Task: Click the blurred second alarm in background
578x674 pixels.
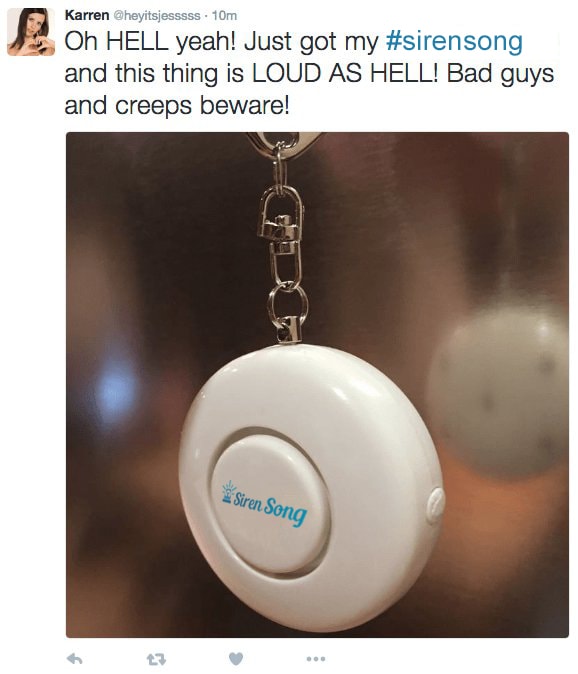Action: point(501,389)
